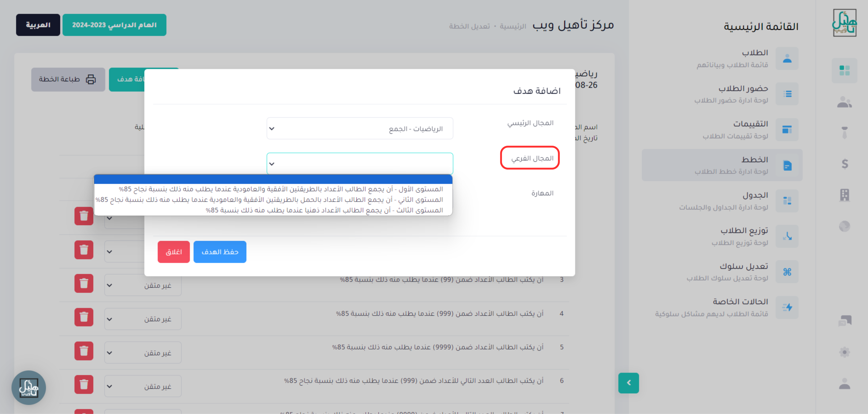
Task: Delete goal row 4 with trash icon
Action: [84, 317]
